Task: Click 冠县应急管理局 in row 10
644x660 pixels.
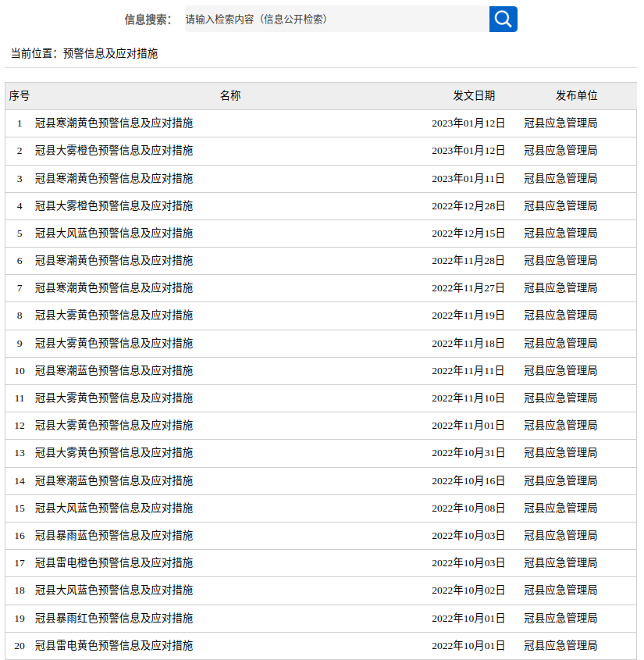Action: click(x=560, y=371)
